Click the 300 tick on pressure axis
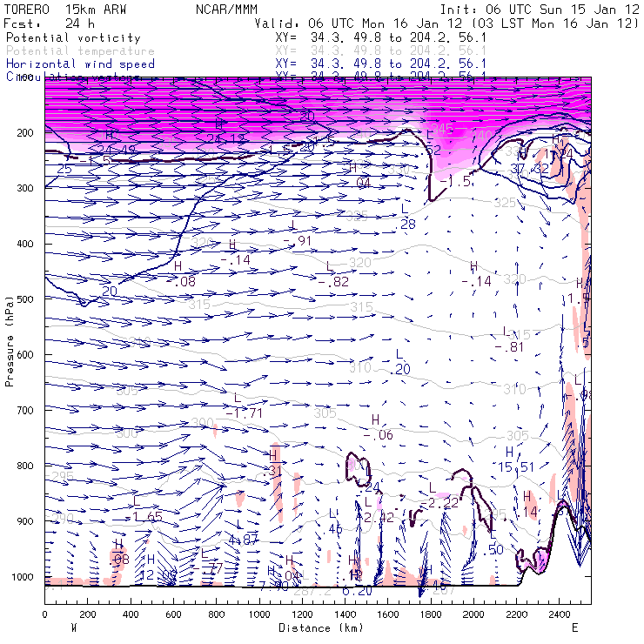This screenshot has height=644, width=644. pos(25,188)
